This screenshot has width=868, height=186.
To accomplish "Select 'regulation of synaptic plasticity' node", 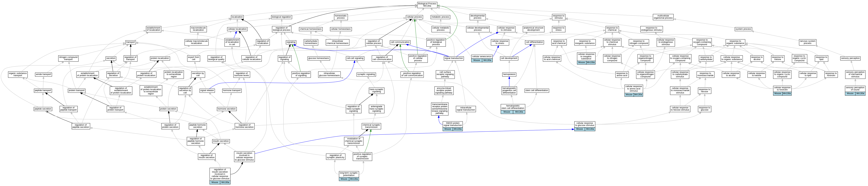I will (x=335, y=156).
